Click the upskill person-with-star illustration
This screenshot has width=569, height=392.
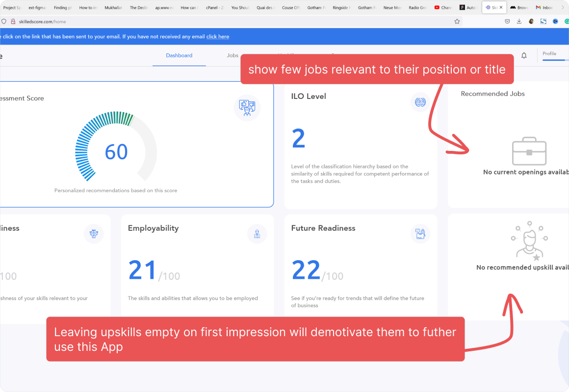click(530, 241)
